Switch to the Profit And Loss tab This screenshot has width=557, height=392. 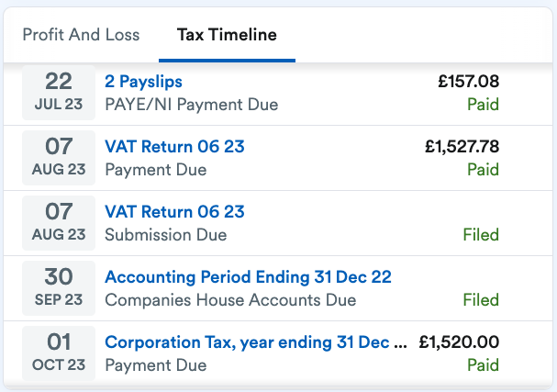(81, 35)
